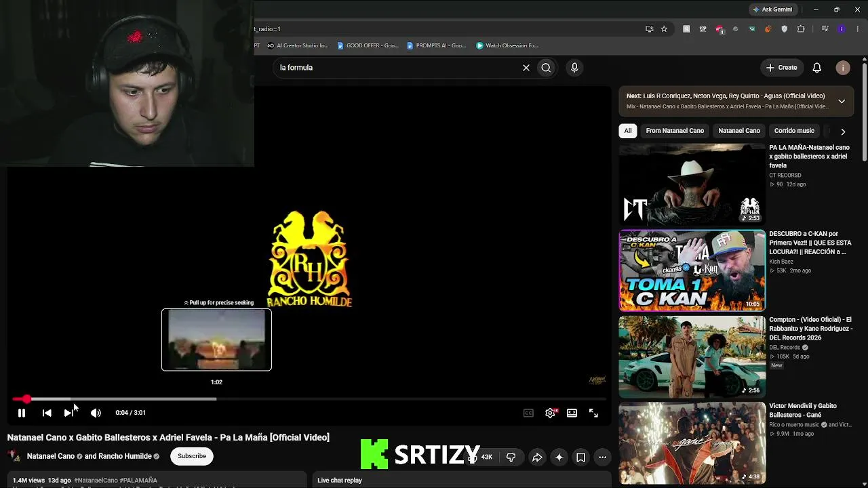Viewport: 868px width, 488px height.
Task: Open YouTube notifications bell
Action: click(x=817, y=68)
